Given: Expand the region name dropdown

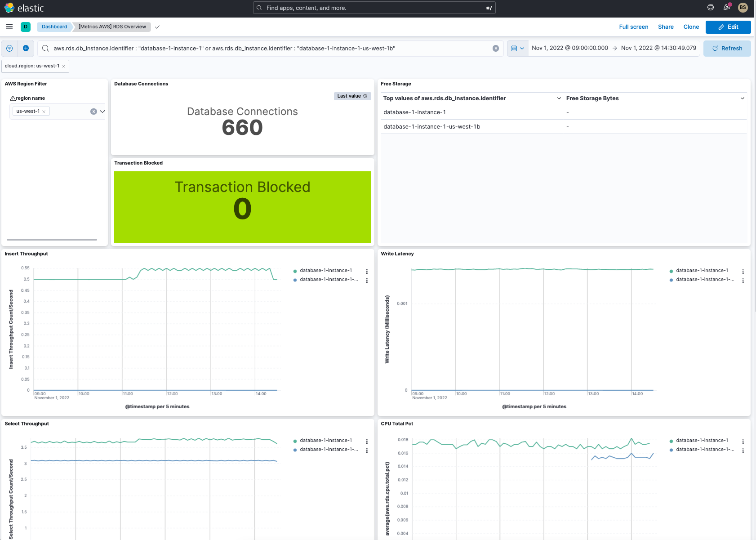Looking at the screenshot, I should pyautogui.click(x=102, y=112).
